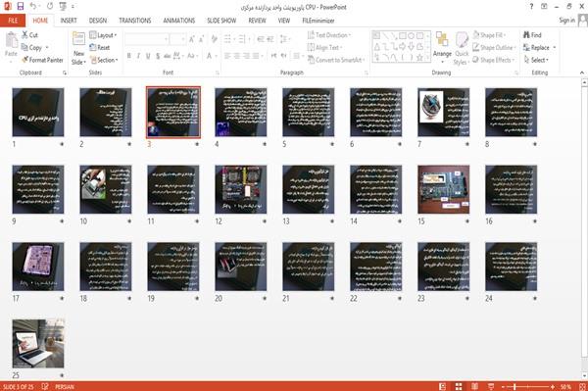Open the Text Direction dropdown
Image resolution: width=588 pixels, height=391 pixels.
click(329, 35)
